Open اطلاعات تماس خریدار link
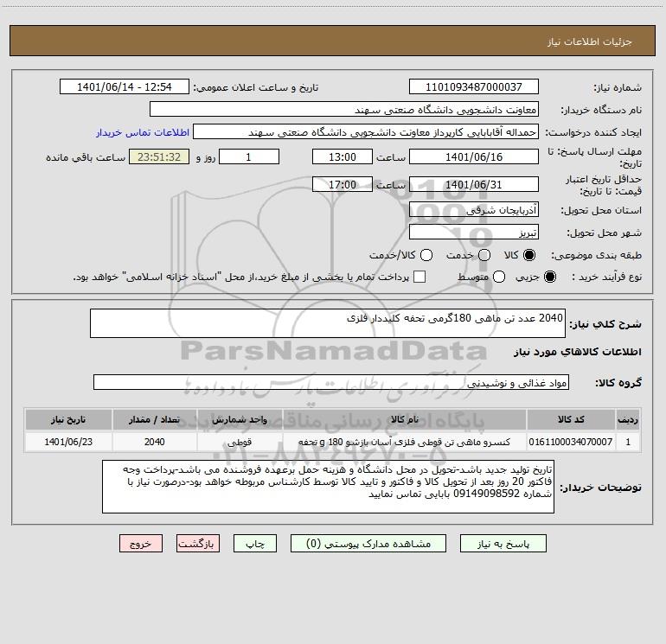Viewport: 666px width, 644px height. pos(143,132)
